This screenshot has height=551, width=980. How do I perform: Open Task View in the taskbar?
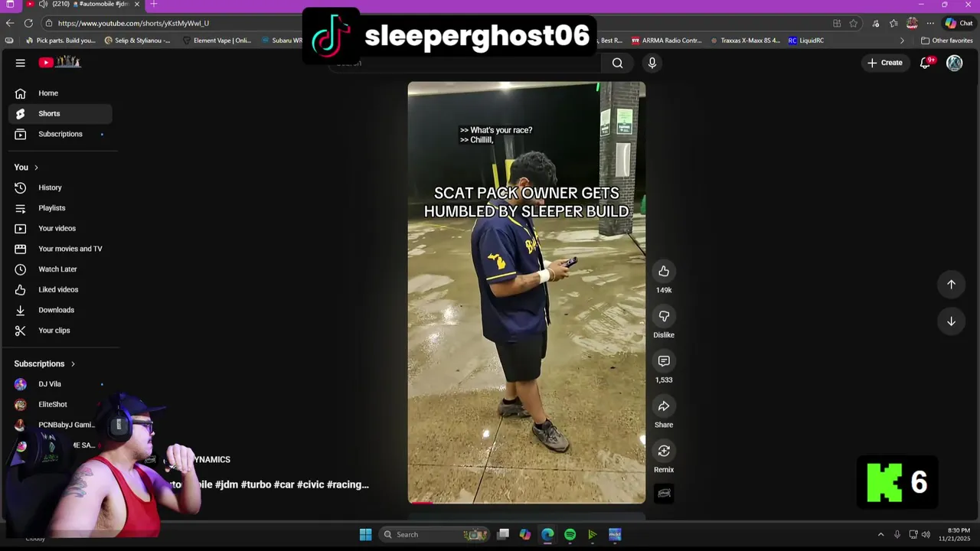click(503, 534)
